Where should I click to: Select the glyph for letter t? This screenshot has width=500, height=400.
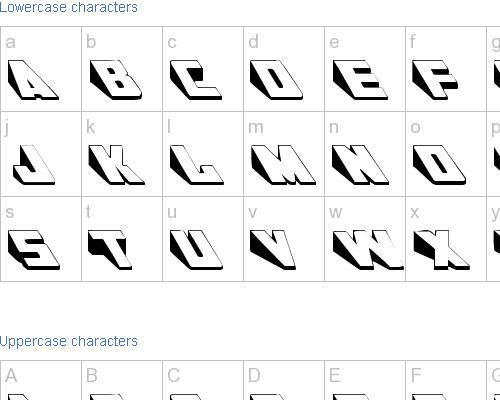coord(110,250)
